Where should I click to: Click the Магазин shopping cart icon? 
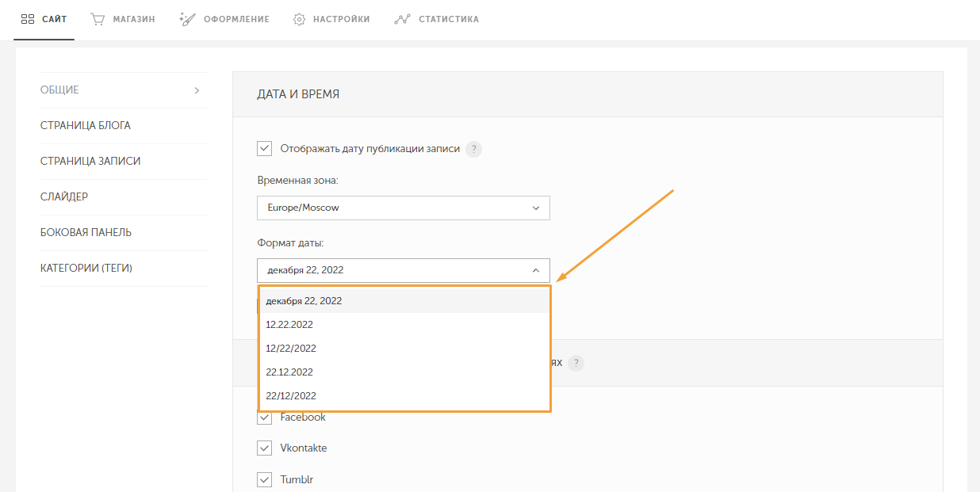coord(98,19)
